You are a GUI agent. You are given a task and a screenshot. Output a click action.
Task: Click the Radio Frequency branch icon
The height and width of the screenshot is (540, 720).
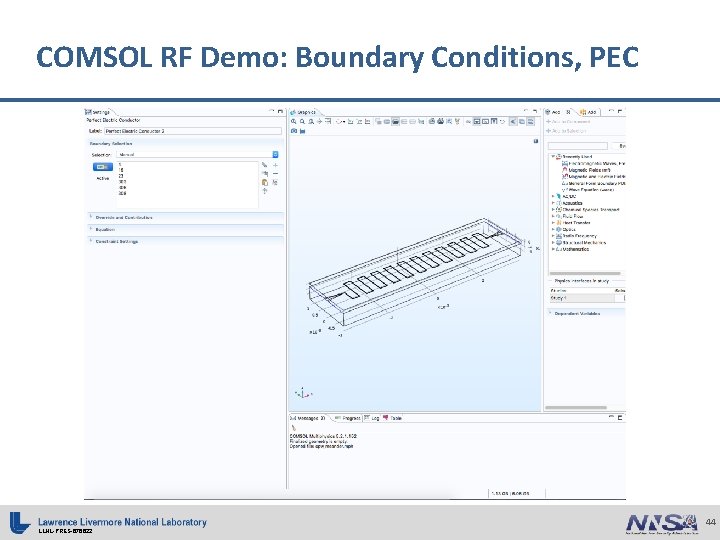tap(559, 236)
